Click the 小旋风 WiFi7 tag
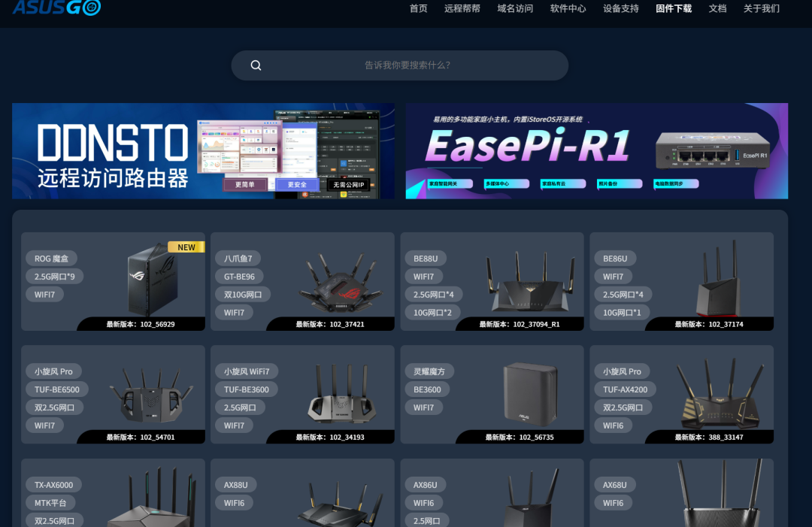812x527 pixels. (x=247, y=371)
